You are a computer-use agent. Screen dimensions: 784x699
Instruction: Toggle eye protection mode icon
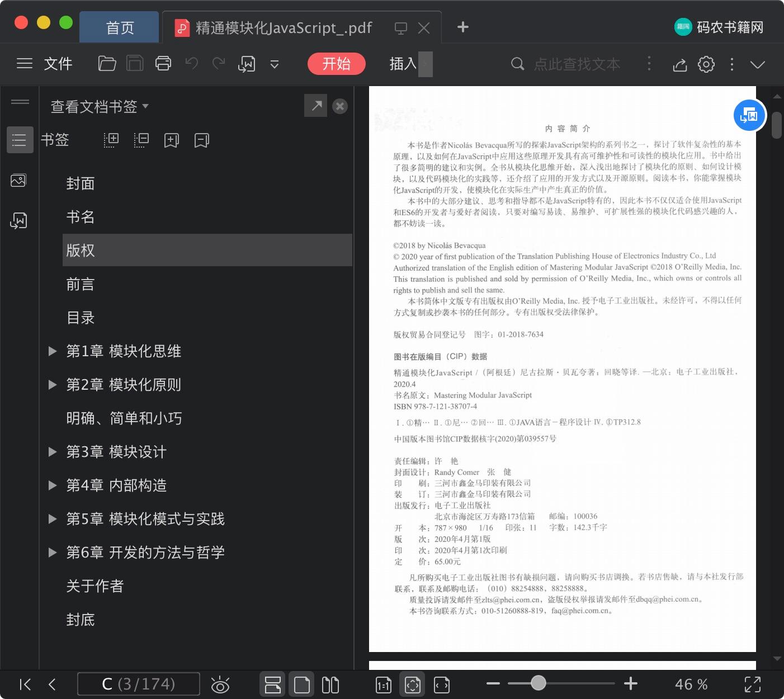click(220, 684)
